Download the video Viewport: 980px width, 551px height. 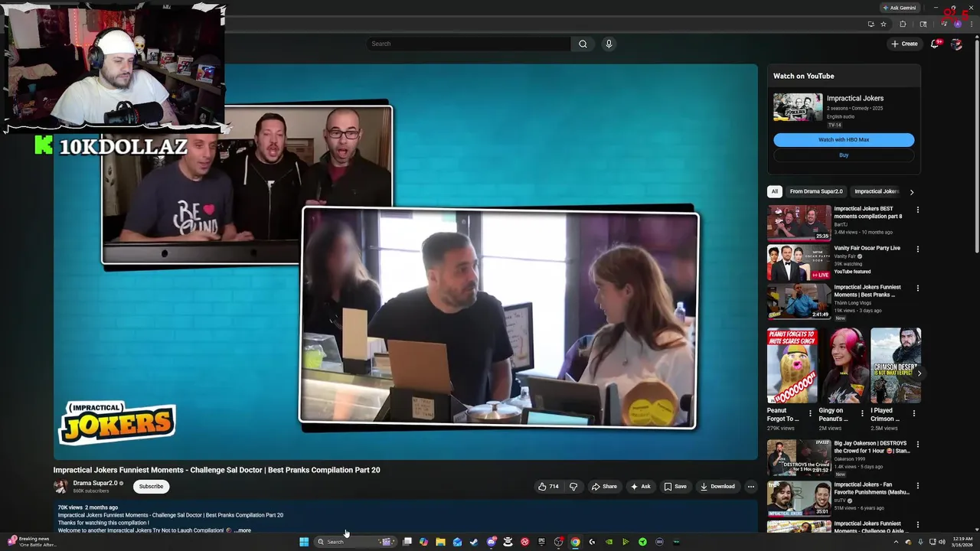[x=717, y=486]
